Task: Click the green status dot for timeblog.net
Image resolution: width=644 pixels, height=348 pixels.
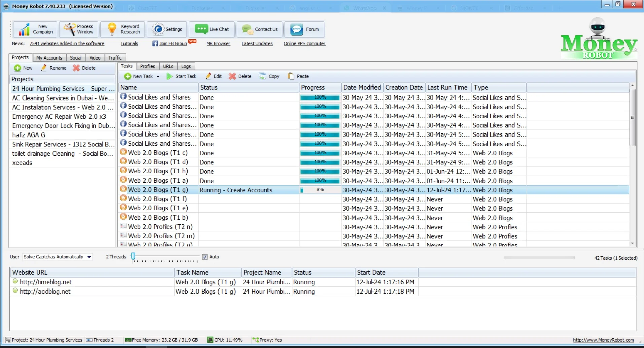Action: pyautogui.click(x=15, y=281)
